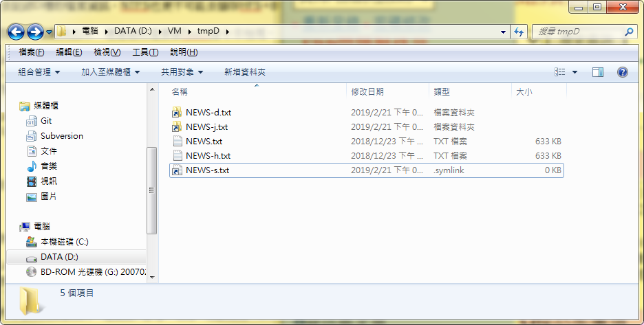
Task: Sort by the 大小 column header
Action: click(524, 92)
